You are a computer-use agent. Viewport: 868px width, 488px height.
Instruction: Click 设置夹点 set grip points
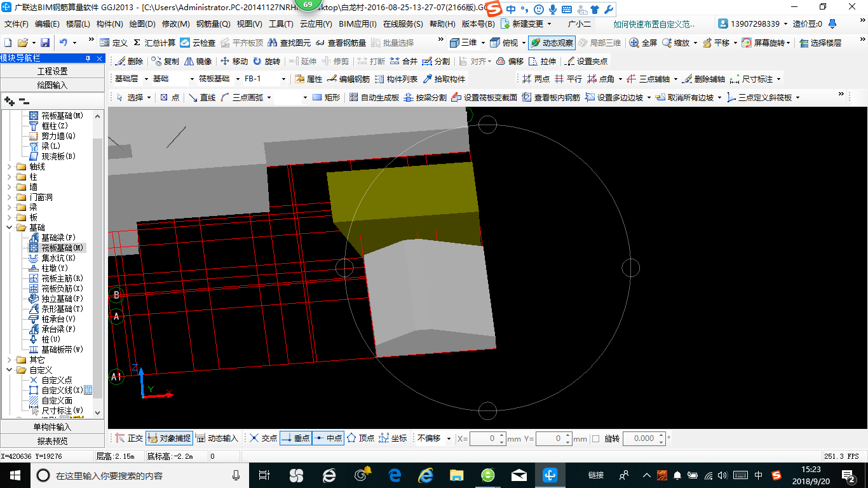pyautogui.click(x=586, y=61)
